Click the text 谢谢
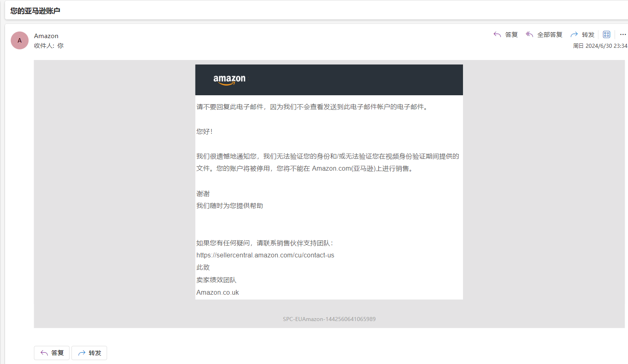The image size is (628, 364). click(x=203, y=193)
